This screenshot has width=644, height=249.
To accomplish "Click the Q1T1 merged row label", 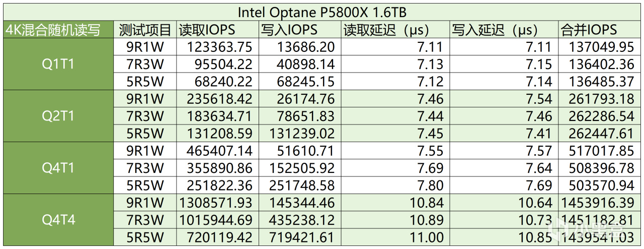I will [58, 65].
